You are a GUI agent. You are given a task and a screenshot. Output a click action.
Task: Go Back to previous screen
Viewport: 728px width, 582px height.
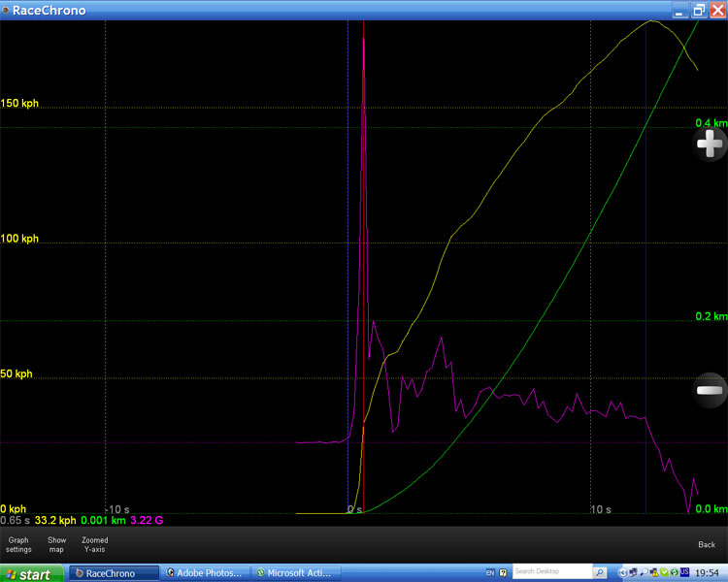[x=706, y=545]
